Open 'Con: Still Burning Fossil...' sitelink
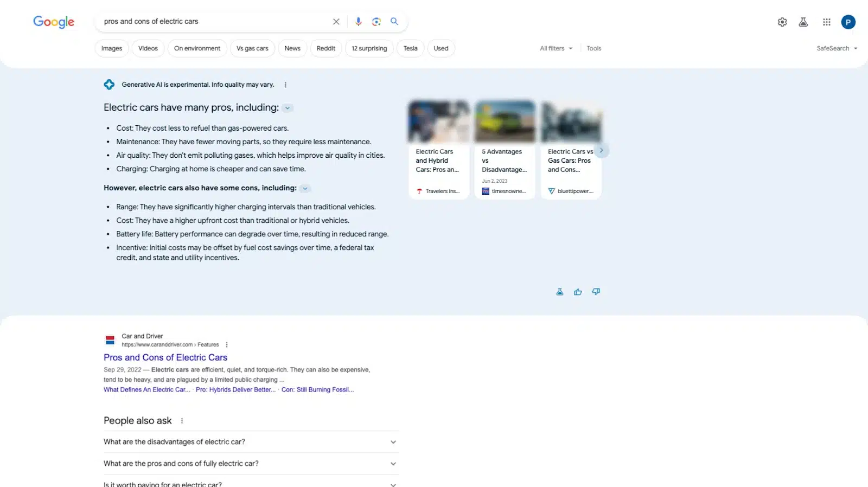This screenshot has width=868, height=487. tap(317, 390)
